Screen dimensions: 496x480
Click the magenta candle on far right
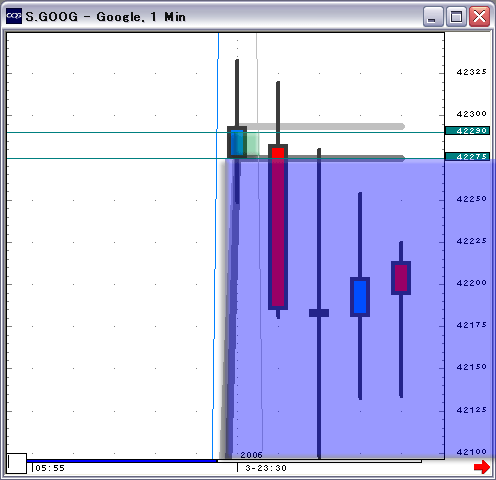[401, 278]
